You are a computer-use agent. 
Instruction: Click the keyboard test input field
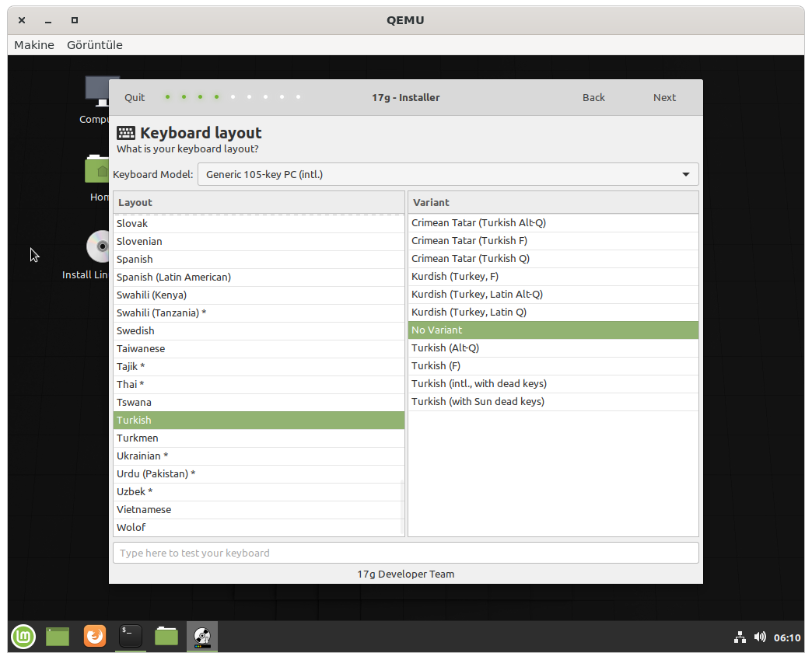[x=405, y=553]
